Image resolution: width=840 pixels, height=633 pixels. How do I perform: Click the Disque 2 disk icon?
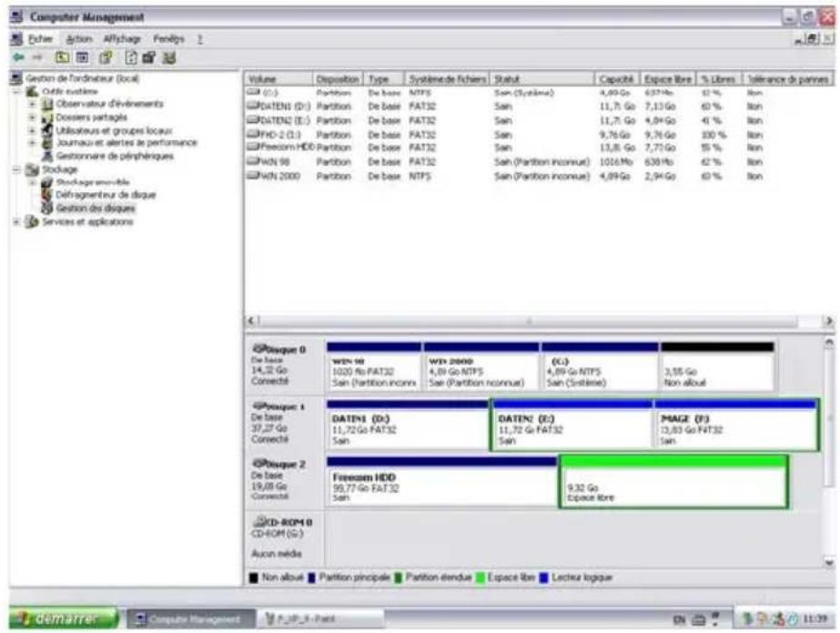[x=260, y=464]
